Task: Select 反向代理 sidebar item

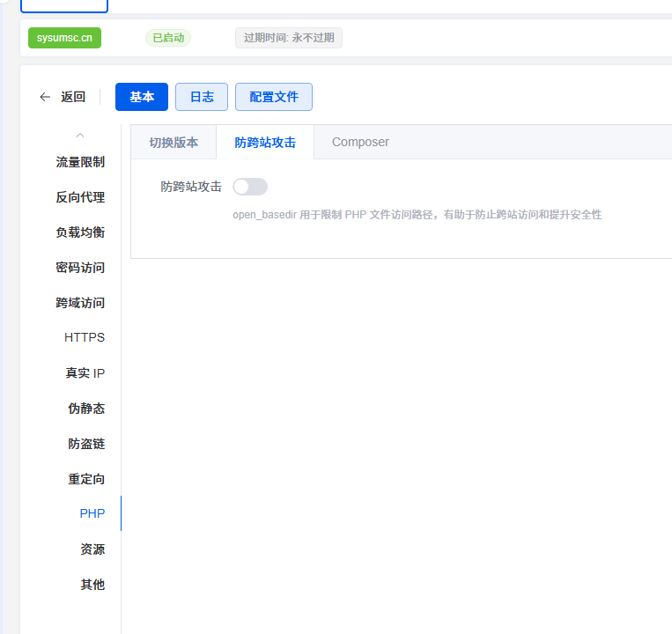Action: 80,197
